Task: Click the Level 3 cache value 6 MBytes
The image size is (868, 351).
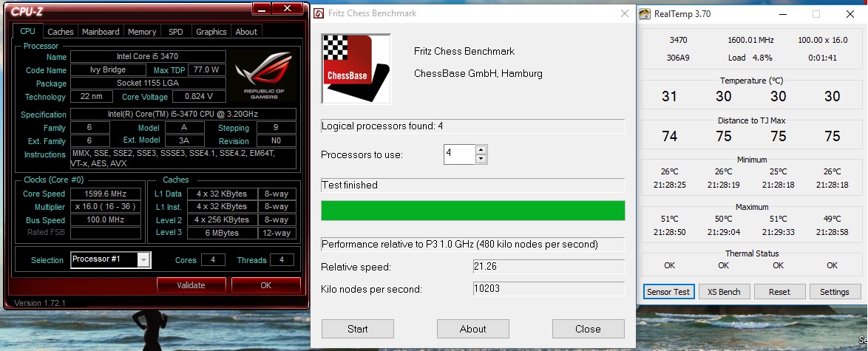Action: 222,233
